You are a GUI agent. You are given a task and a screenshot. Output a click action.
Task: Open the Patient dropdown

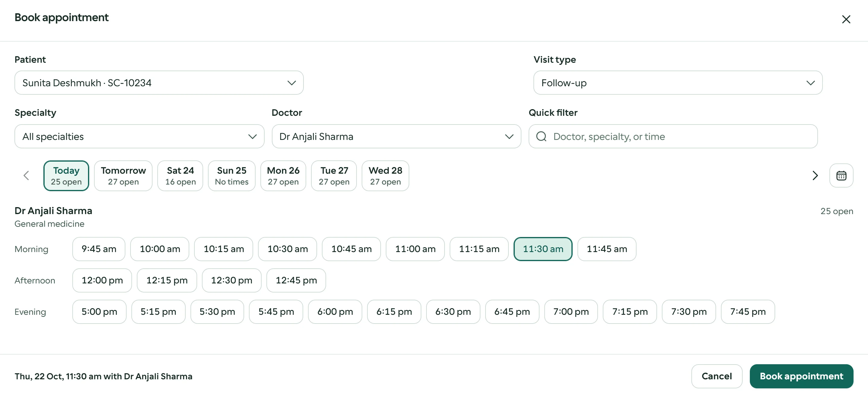159,83
